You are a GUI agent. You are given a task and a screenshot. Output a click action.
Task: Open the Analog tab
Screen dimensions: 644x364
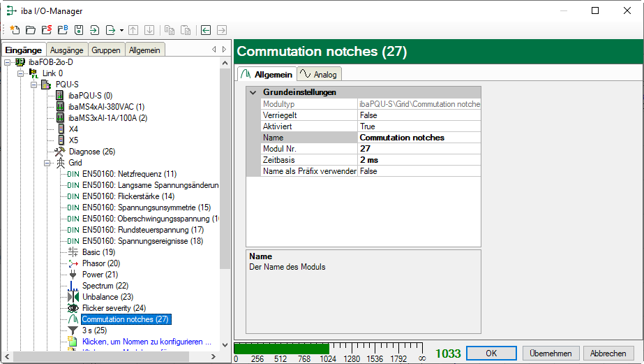(319, 74)
